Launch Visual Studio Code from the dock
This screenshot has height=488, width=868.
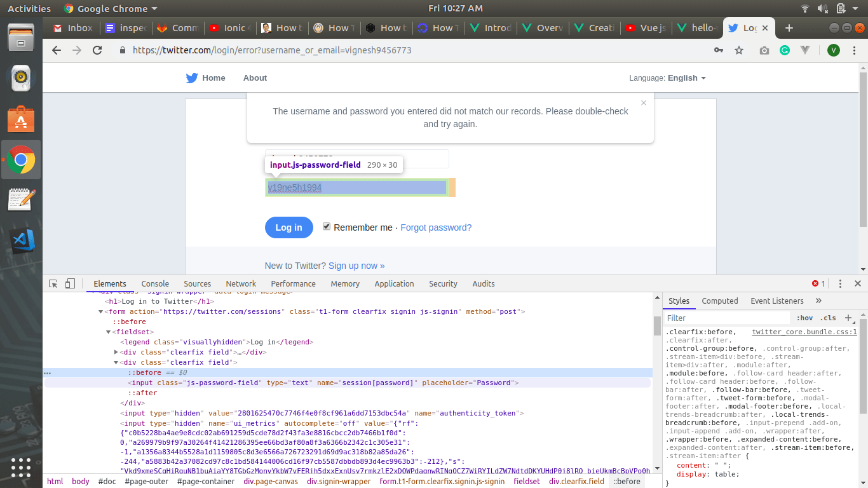21,241
